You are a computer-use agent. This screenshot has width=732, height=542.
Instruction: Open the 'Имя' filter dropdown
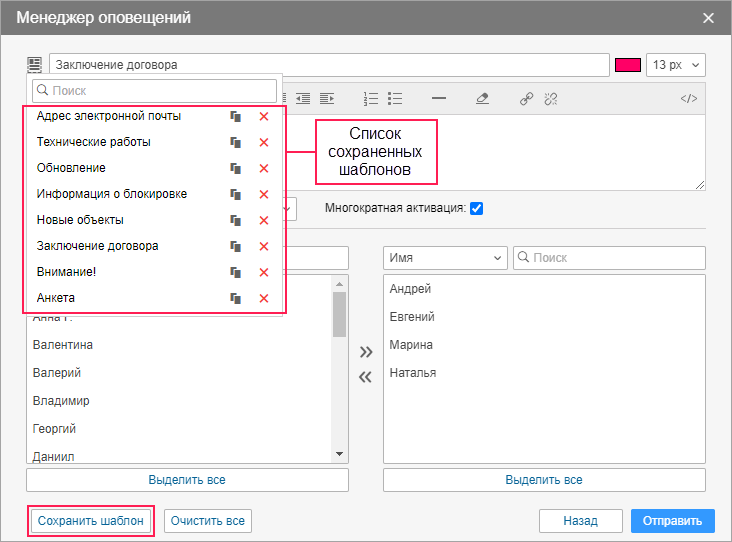pos(445,258)
